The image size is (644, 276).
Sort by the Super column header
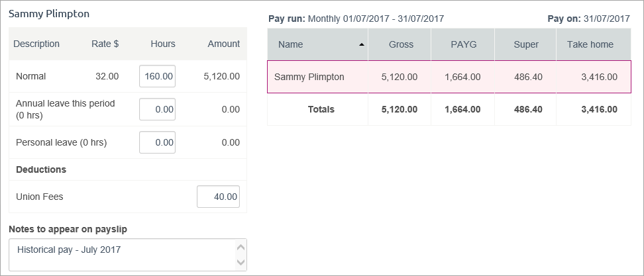tap(525, 45)
